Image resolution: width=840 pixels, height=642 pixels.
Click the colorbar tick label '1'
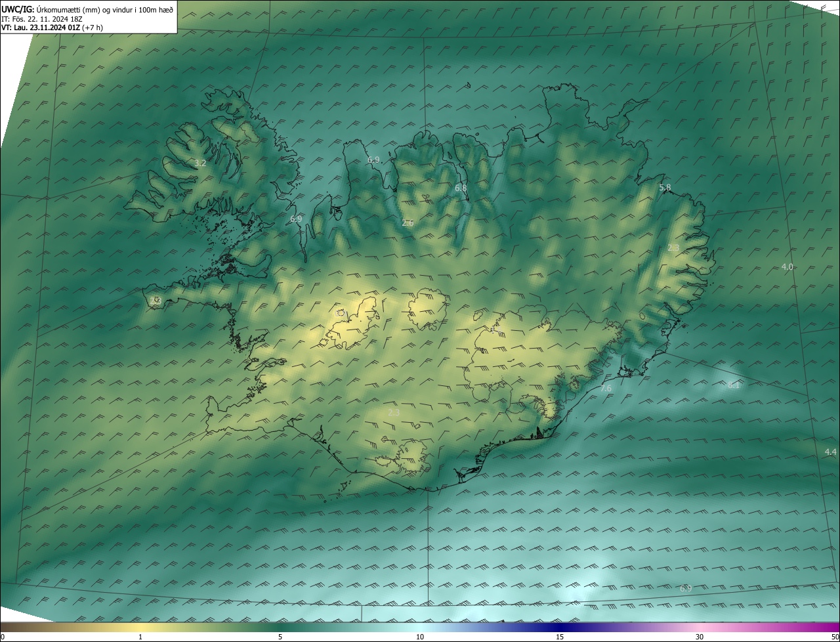(x=140, y=637)
